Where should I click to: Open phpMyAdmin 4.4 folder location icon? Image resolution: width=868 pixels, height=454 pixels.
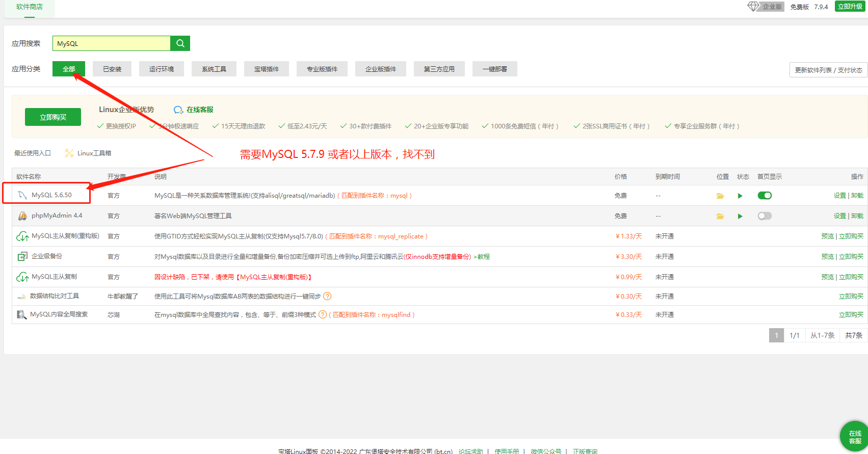720,216
